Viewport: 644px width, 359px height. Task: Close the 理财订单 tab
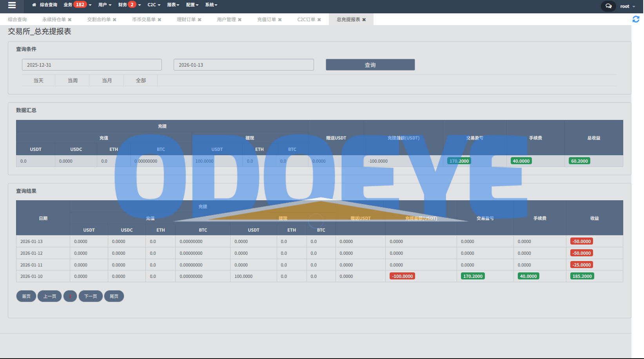[200, 20]
